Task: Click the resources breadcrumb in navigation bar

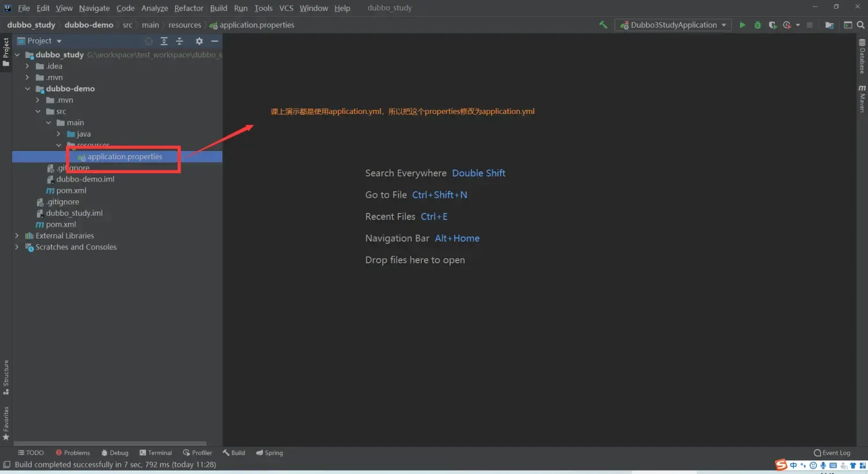Action: click(x=185, y=25)
